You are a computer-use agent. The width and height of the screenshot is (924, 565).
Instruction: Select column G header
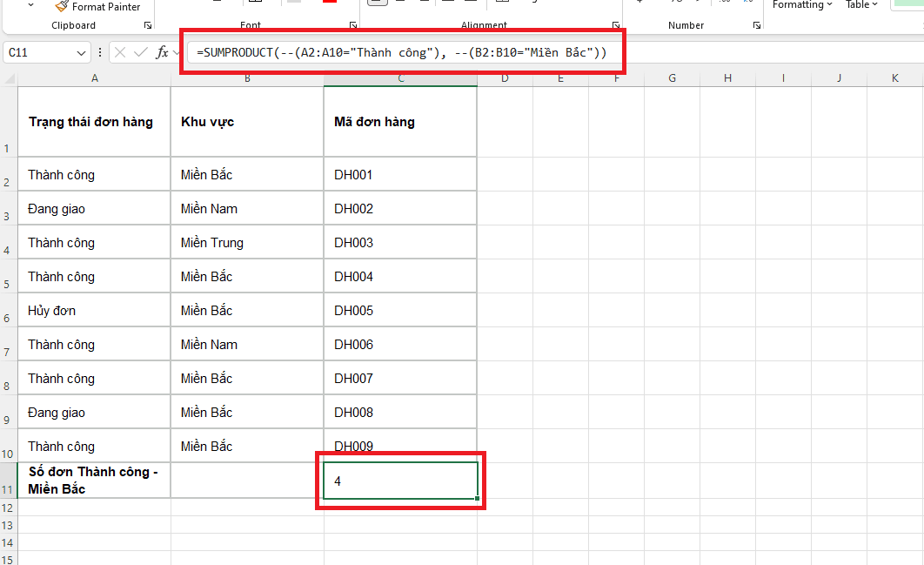point(672,78)
